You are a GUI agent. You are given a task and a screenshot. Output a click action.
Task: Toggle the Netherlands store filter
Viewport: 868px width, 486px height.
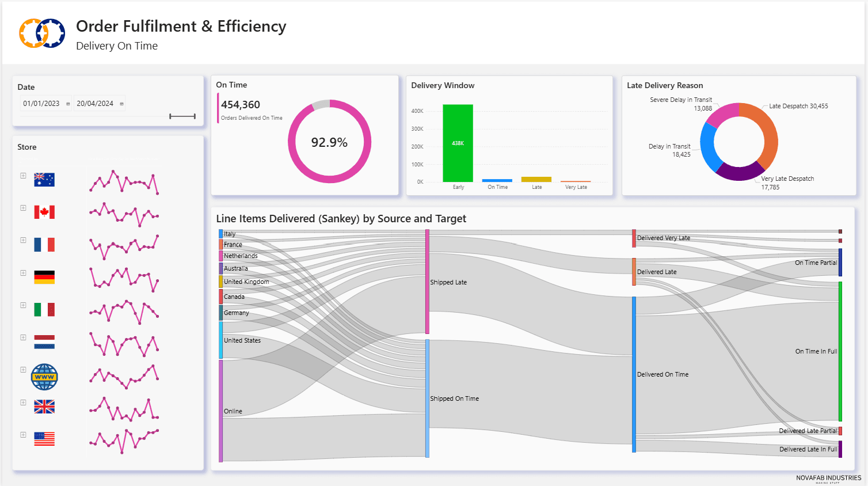pyautogui.click(x=44, y=341)
